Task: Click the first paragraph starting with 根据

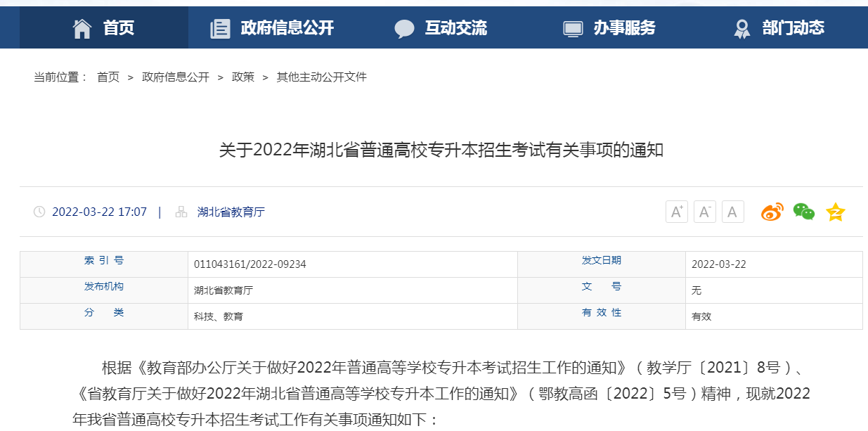Action: coord(442,394)
